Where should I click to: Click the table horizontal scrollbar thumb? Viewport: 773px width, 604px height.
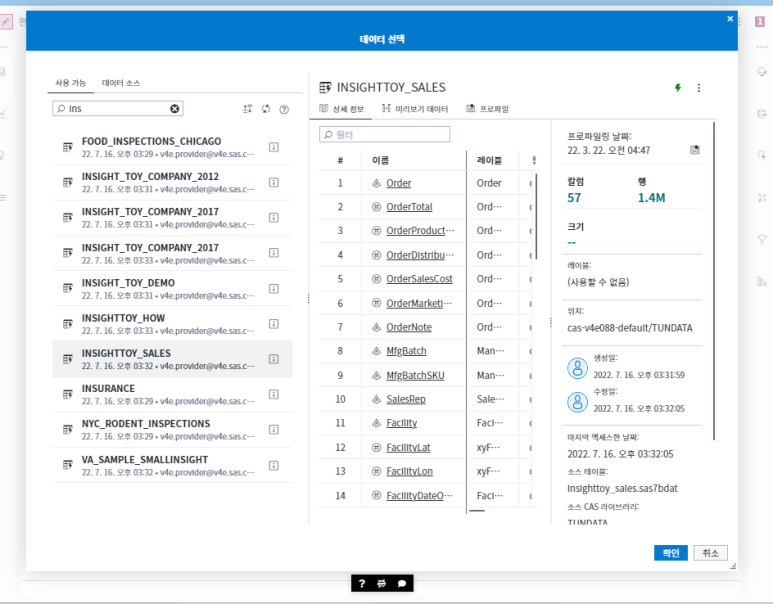[x=477, y=511]
